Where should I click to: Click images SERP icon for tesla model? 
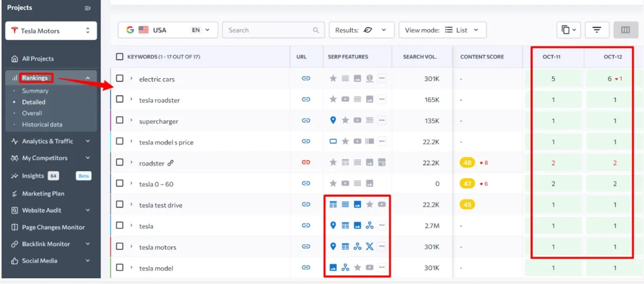point(333,267)
